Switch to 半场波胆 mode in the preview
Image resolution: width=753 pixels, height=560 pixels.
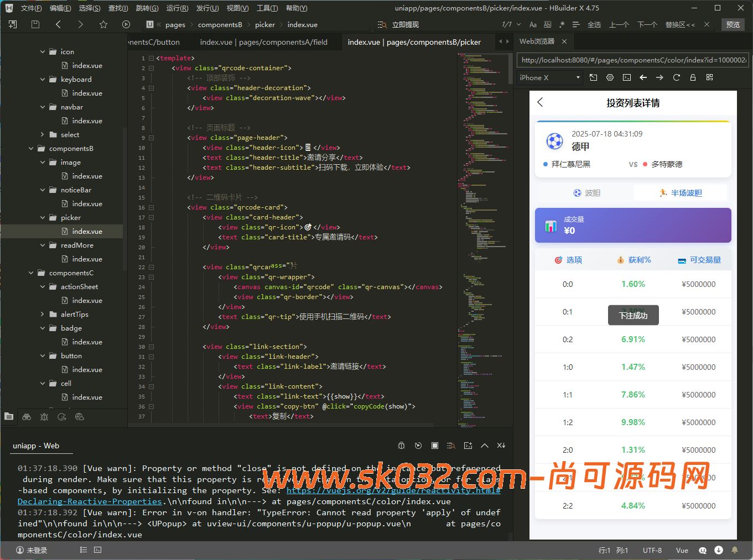point(680,192)
